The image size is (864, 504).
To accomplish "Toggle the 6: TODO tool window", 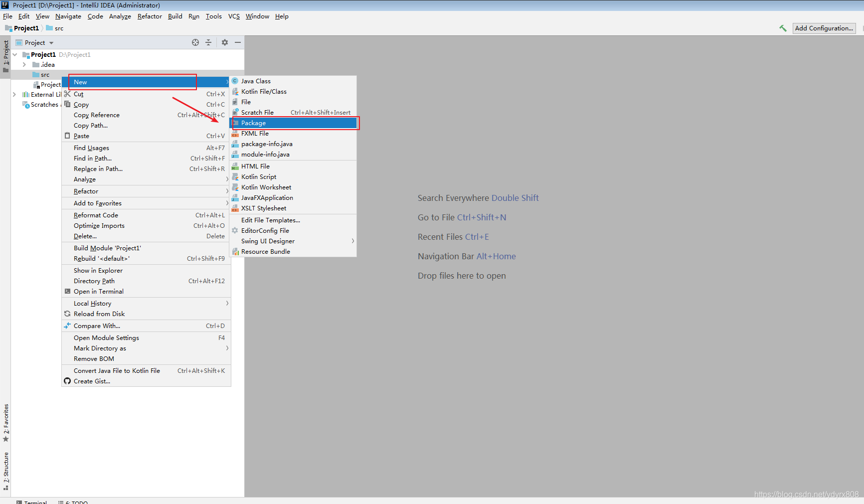I will 73,502.
